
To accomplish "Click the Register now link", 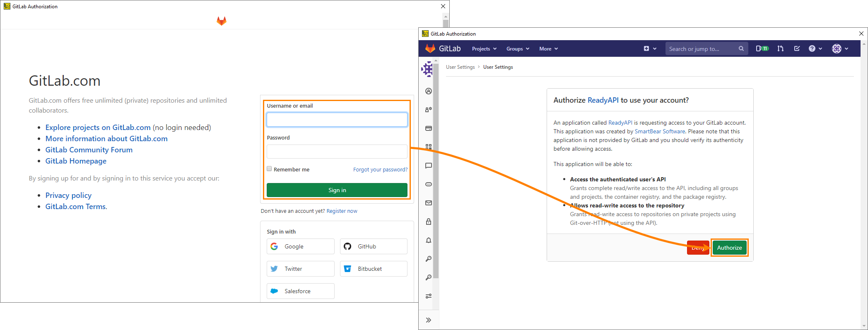I will pyautogui.click(x=342, y=211).
